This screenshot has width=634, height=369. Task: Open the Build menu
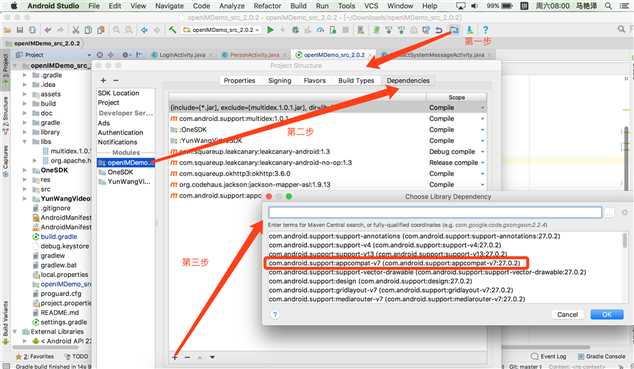point(298,6)
